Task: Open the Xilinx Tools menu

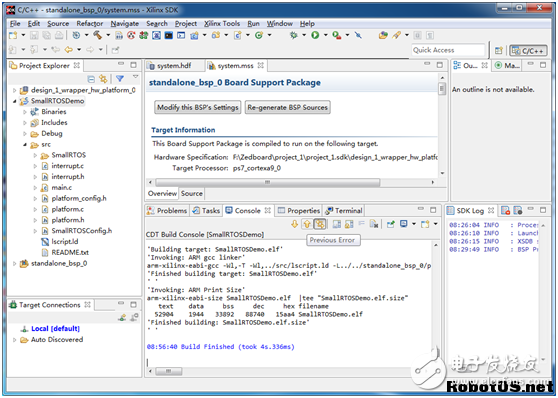Action: [x=222, y=23]
